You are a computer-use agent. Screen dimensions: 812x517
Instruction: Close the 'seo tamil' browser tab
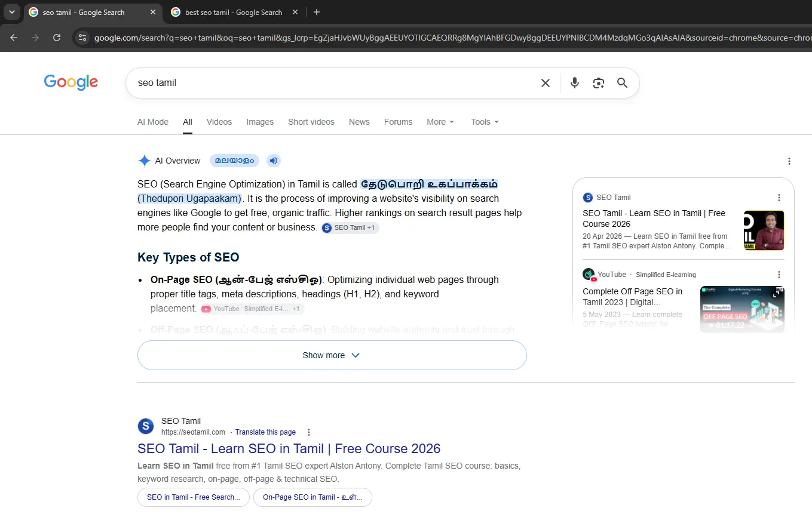(153, 12)
